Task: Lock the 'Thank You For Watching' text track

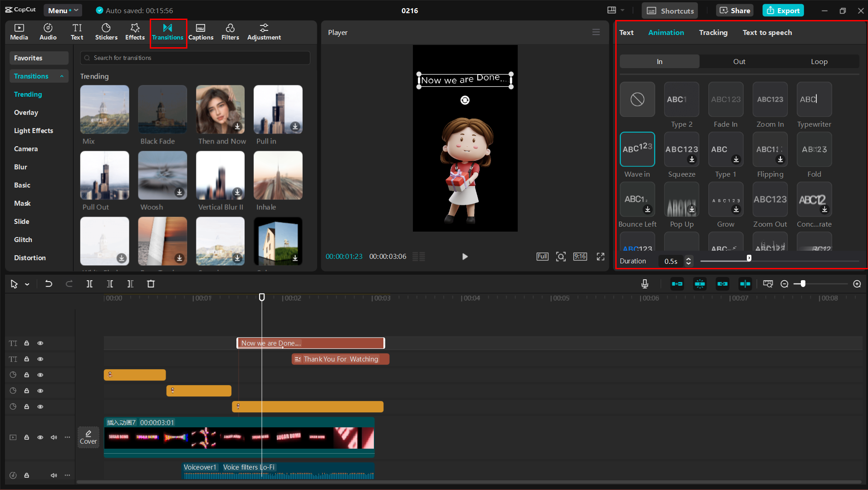Action: click(27, 359)
